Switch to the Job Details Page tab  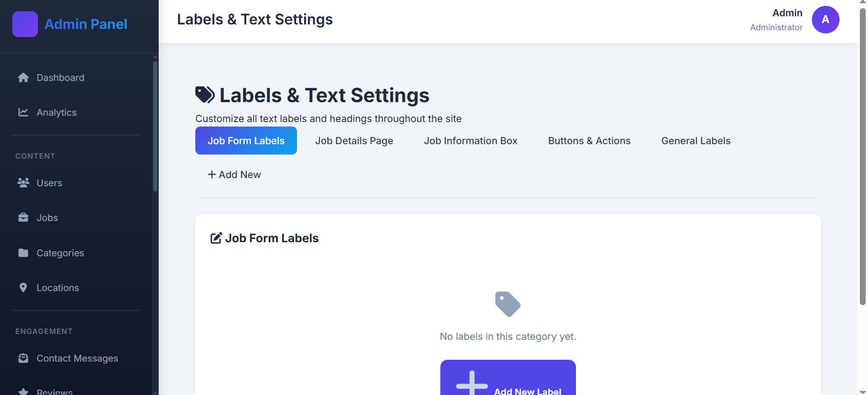354,141
